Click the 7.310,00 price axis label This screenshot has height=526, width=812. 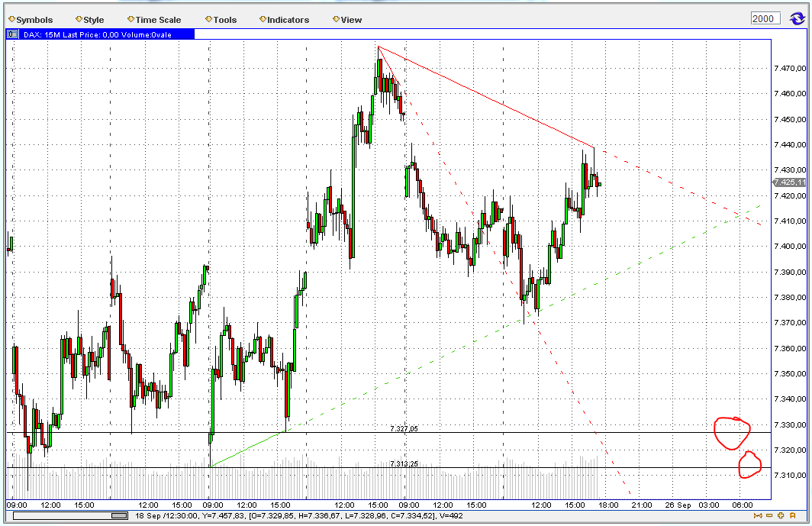point(790,475)
